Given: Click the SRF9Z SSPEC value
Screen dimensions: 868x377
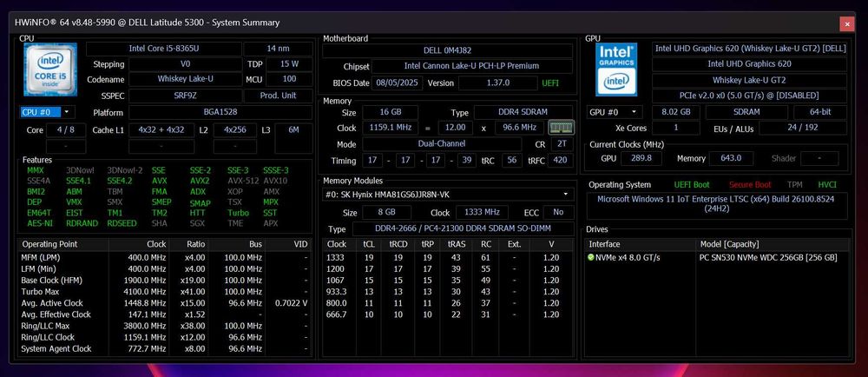Looking at the screenshot, I should (x=185, y=96).
